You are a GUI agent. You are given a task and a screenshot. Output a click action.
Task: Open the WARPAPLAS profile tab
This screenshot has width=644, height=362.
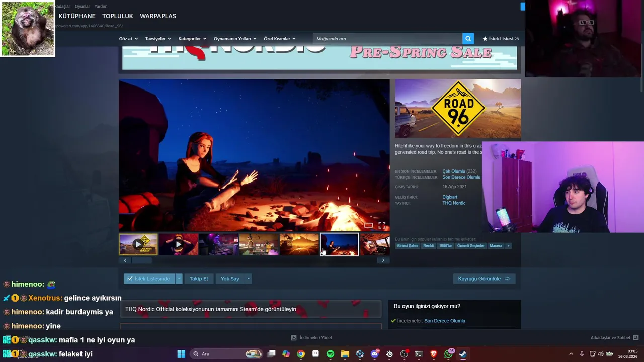coord(158,16)
